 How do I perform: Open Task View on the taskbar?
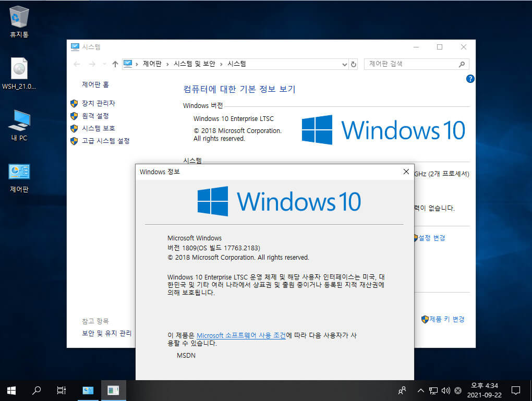(62, 391)
